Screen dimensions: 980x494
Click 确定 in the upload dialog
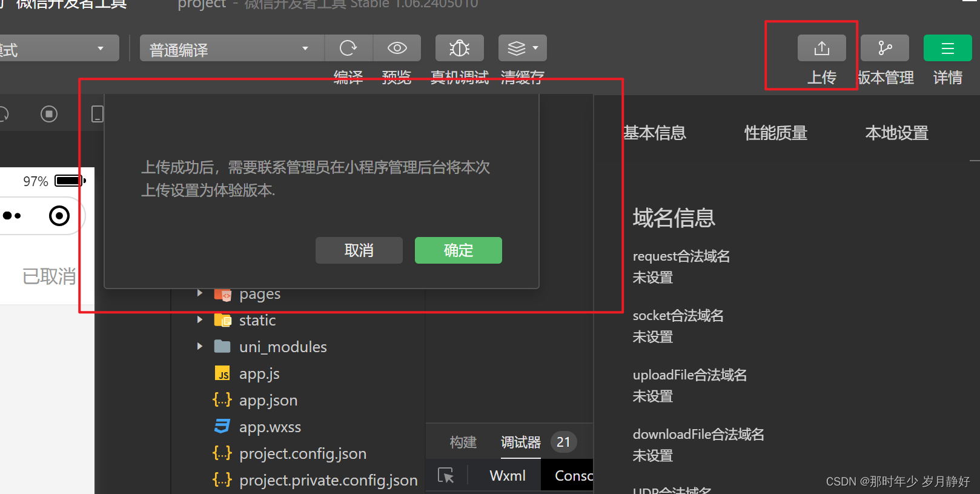tap(459, 250)
